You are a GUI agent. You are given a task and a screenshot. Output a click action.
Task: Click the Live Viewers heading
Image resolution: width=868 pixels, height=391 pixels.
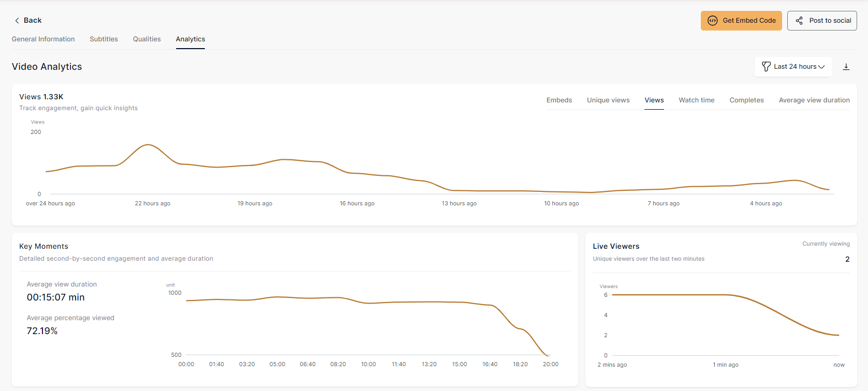[616, 246]
